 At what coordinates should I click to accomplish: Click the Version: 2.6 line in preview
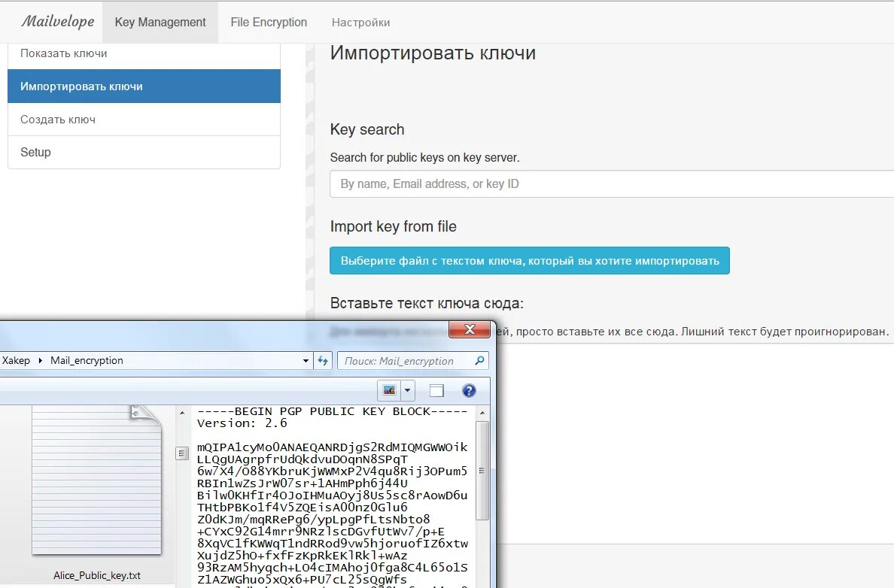[242, 423]
